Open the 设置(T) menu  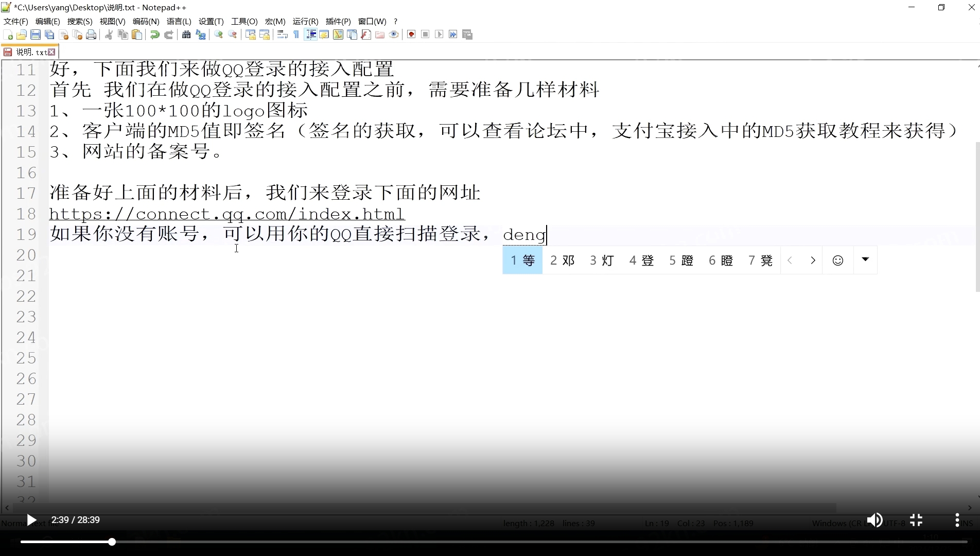[211, 21]
